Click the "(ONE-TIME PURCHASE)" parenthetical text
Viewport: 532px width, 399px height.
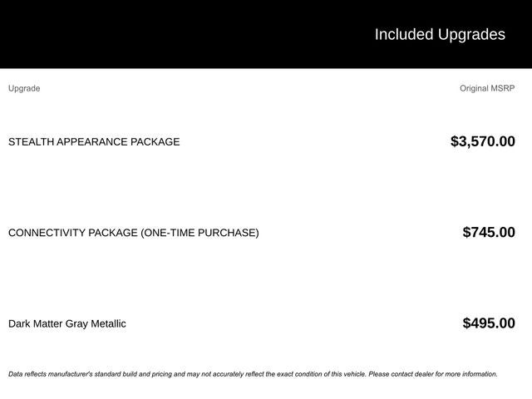tap(199, 233)
